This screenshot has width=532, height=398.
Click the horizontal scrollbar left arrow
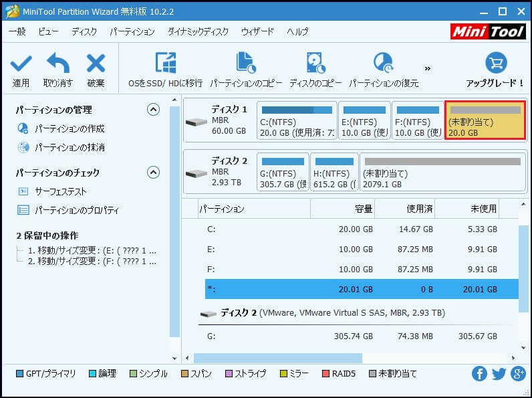[x=187, y=358]
